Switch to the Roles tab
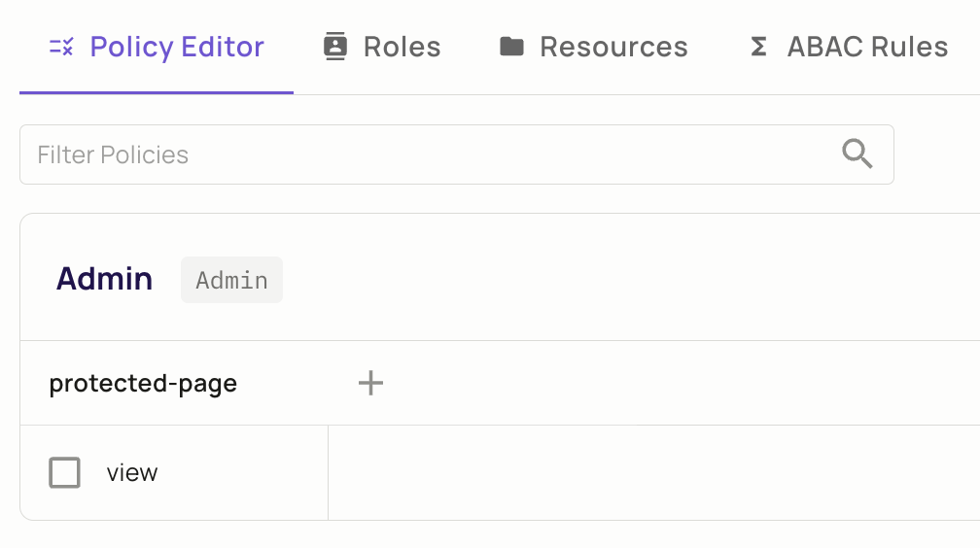980x548 pixels. click(x=402, y=47)
